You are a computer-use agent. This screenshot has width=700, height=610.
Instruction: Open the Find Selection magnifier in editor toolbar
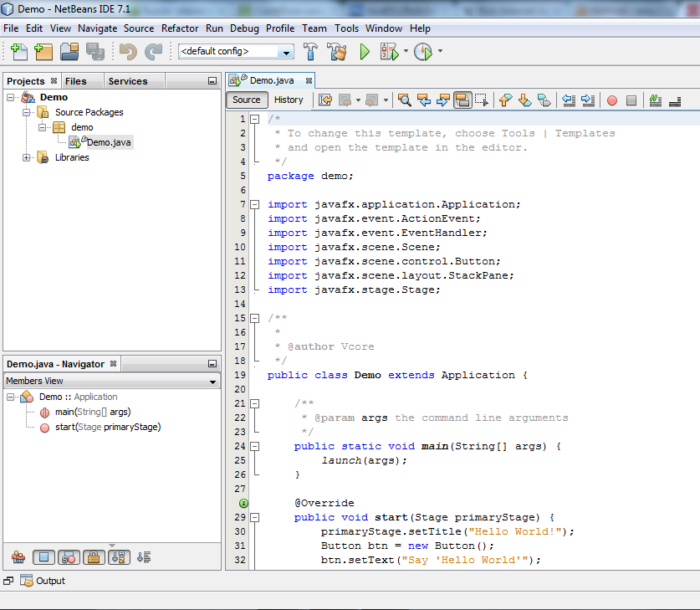(x=405, y=100)
